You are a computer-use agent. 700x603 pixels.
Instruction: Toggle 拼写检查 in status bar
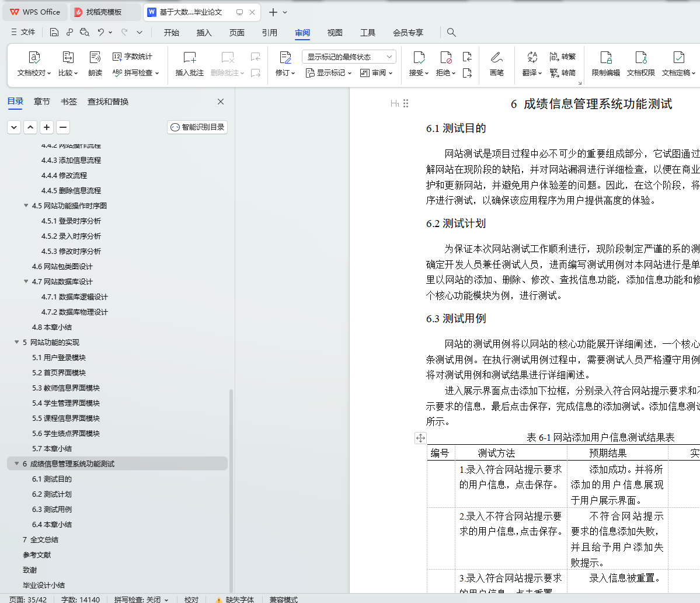click(141, 599)
